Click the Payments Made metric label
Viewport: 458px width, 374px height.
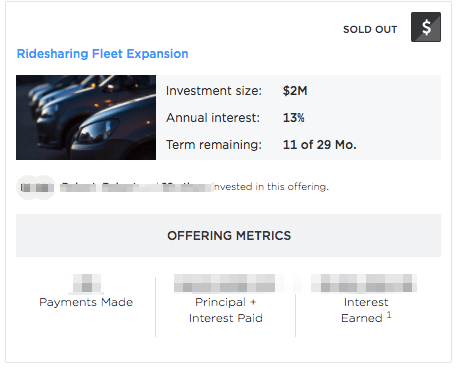[86, 302]
